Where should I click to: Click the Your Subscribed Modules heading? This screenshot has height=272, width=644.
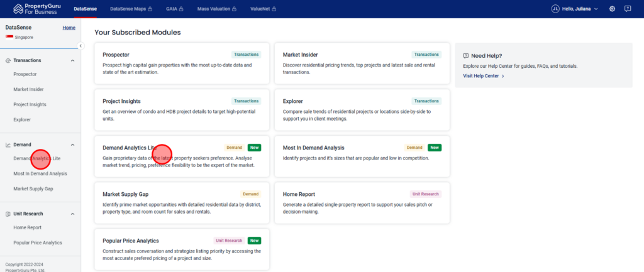pyautogui.click(x=138, y=33)
